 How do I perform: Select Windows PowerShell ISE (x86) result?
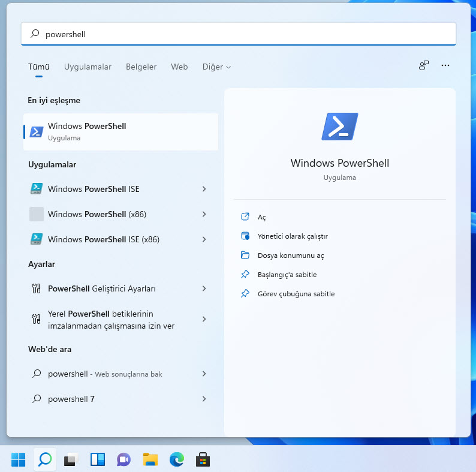(121, 239)
